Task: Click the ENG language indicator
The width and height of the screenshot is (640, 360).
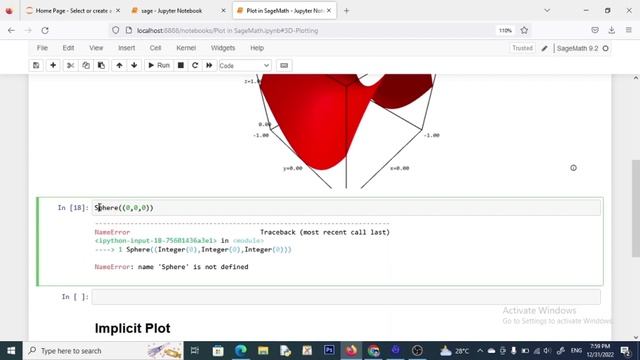Action: pyautogui.click(x=576, y=351)
